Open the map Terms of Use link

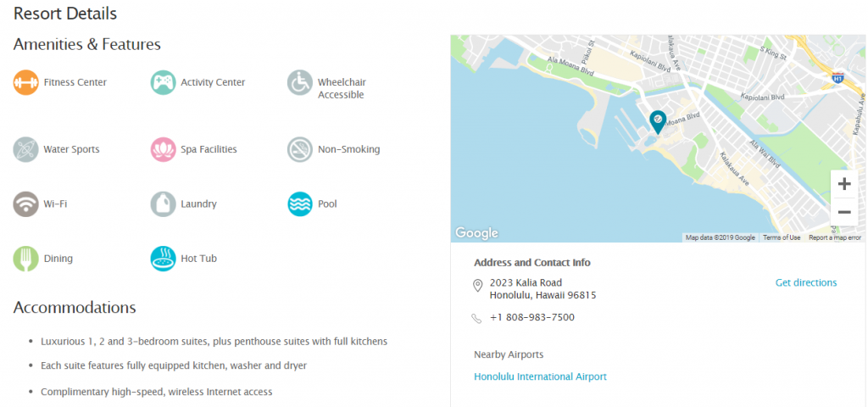781,237
